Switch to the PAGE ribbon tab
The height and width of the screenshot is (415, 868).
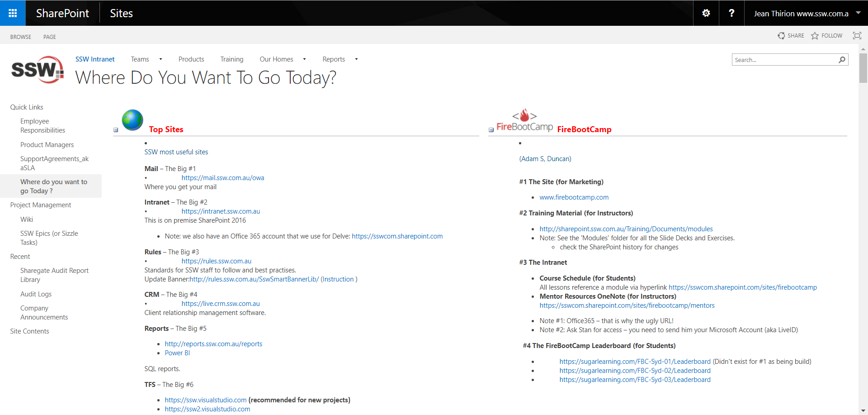click(50, 37)
